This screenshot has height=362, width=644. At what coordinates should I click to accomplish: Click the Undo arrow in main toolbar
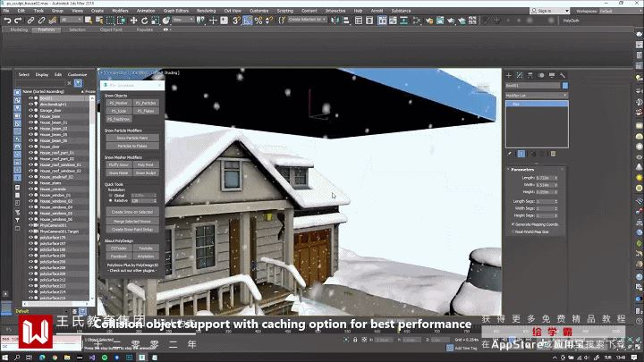pos(7,20)
